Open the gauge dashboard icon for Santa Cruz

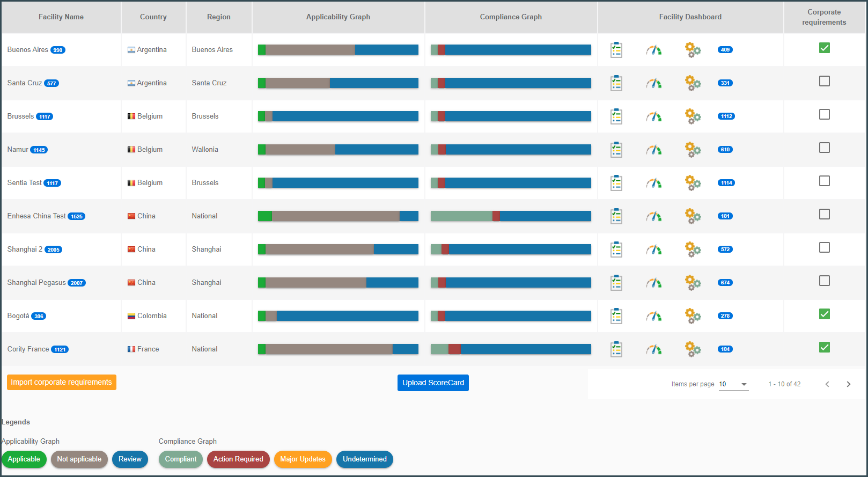[653, 83]
